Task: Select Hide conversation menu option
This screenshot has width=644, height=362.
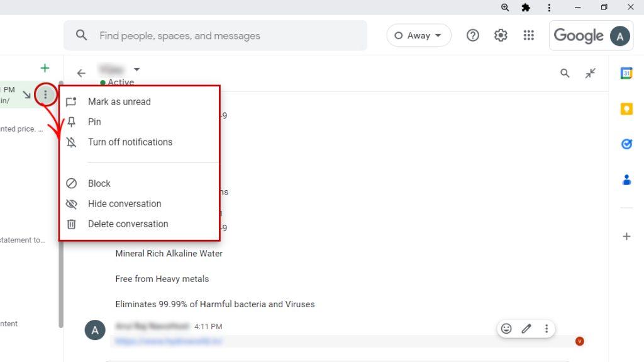Action: click(x=124, y=203)
